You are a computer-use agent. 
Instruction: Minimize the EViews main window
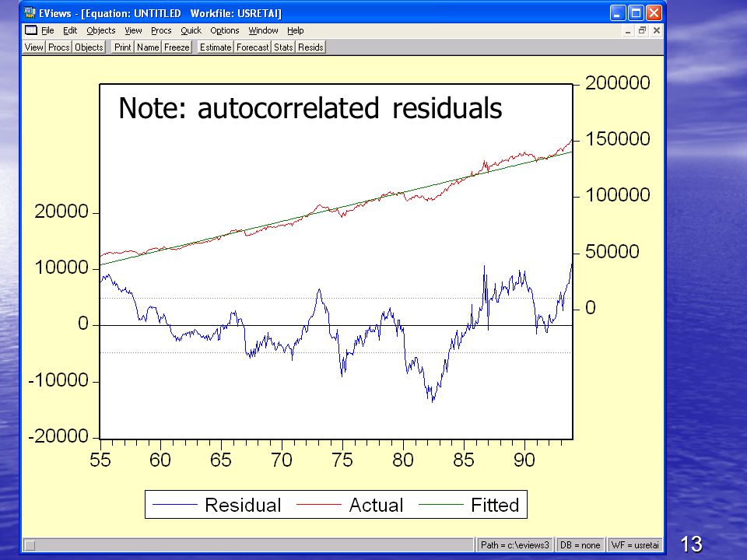(x=617, y=13)
